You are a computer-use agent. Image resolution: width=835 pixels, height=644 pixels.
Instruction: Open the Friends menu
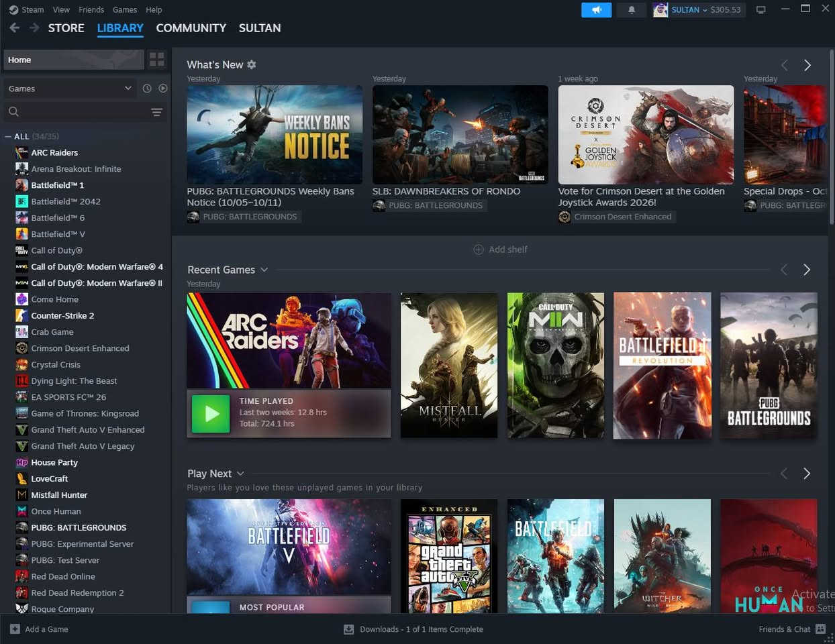(x=91, y=10)
